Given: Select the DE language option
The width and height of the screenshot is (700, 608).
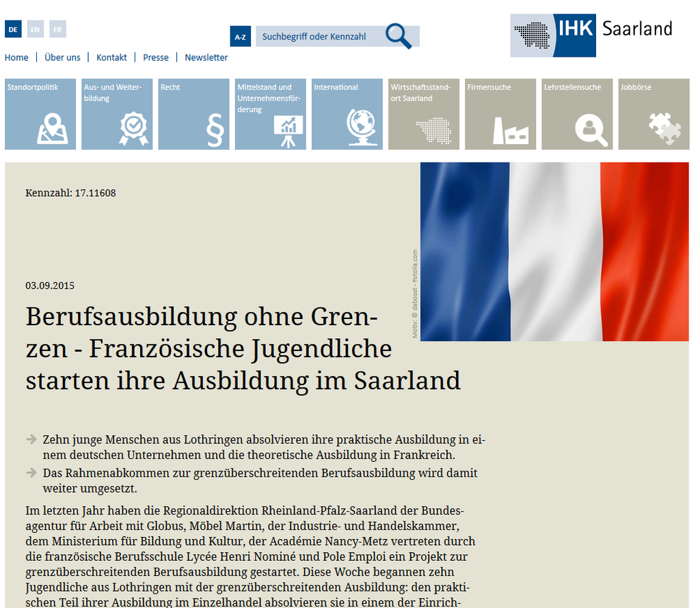Looking at the screenshot, I should 13,29.
